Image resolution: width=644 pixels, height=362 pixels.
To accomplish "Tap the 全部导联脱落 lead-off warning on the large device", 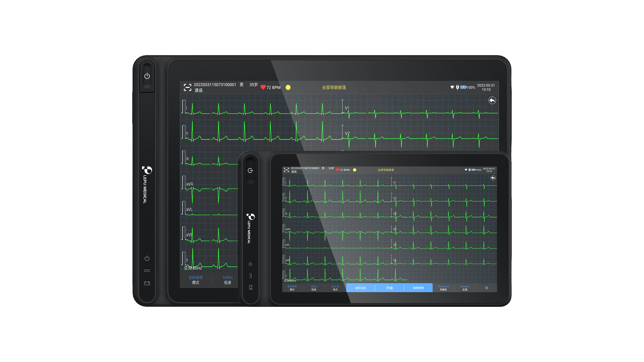I will pyautogui.click(x=334, y=87).
